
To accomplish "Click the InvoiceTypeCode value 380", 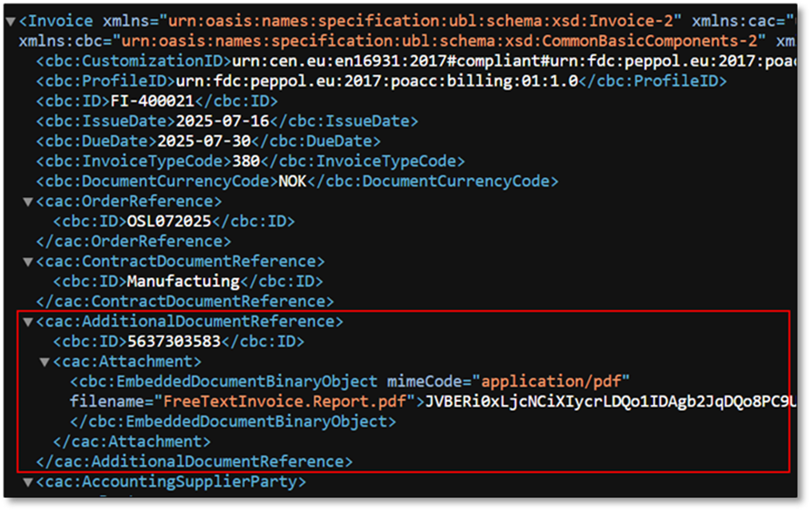I will tap(243, 161).
